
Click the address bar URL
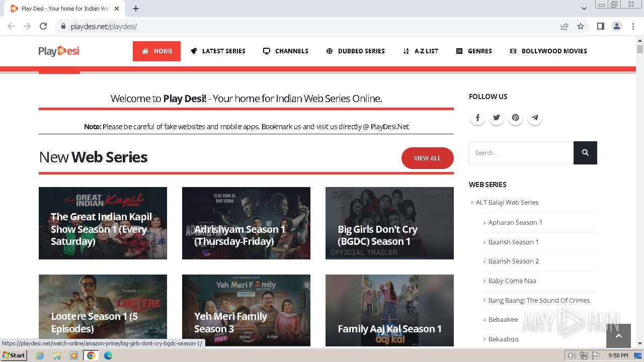coord(104,26)
